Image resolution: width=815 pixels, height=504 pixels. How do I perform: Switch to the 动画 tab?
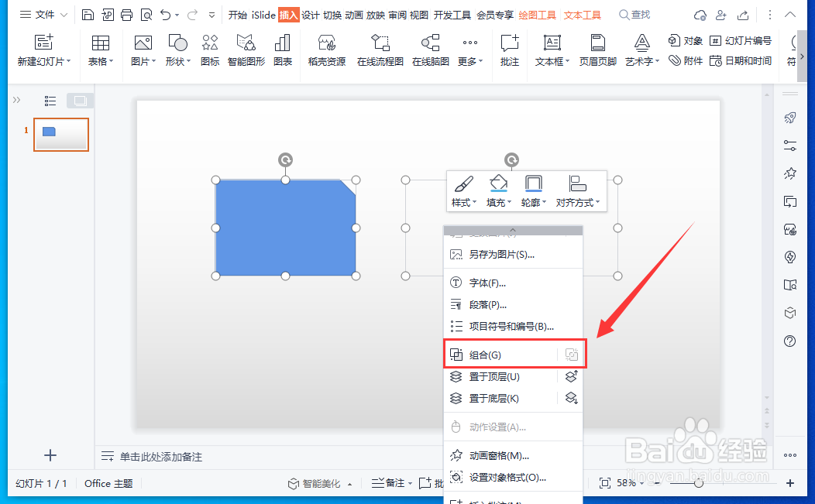point(354,15)
